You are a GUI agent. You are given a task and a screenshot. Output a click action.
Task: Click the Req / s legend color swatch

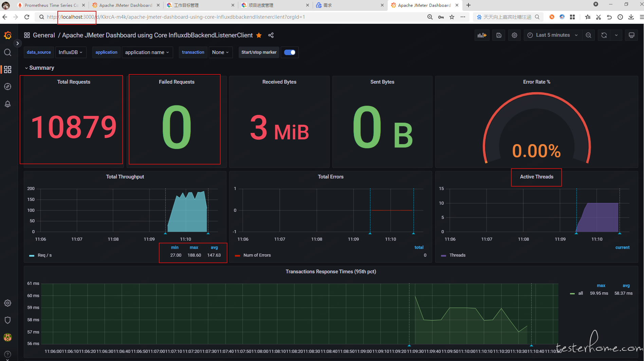tap(32, 255)
